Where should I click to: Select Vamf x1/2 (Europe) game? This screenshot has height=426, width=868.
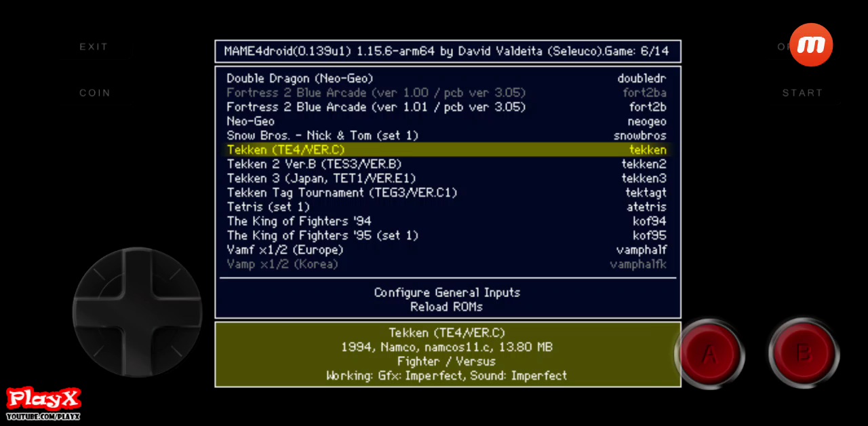(448, 250)
